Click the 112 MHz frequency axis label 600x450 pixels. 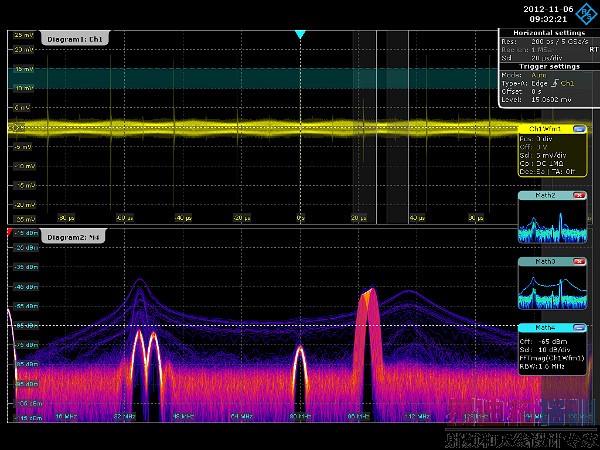coord(417,416)
